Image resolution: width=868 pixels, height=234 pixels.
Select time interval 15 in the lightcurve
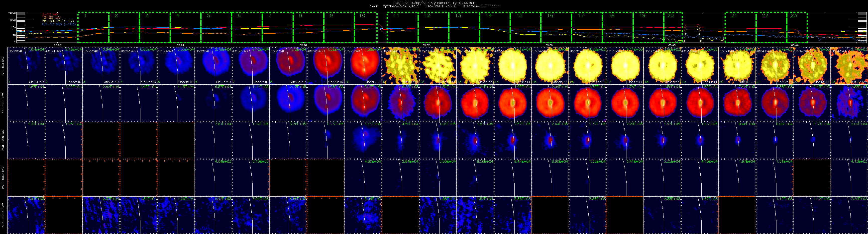[526, 28]
